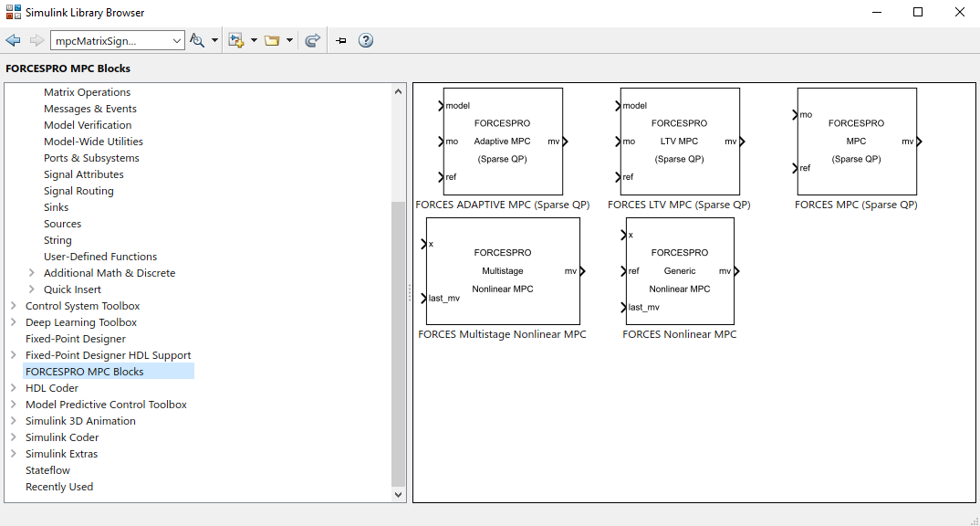Open the search term dropdown box
Screen dimensions: 980x526
177,41
